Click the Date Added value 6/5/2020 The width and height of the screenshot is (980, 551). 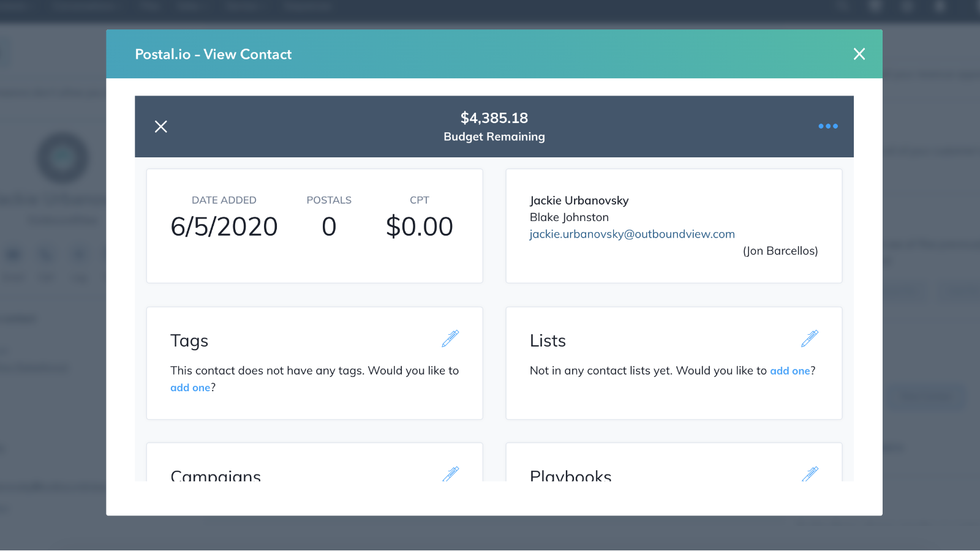click(x=224, y=226)
